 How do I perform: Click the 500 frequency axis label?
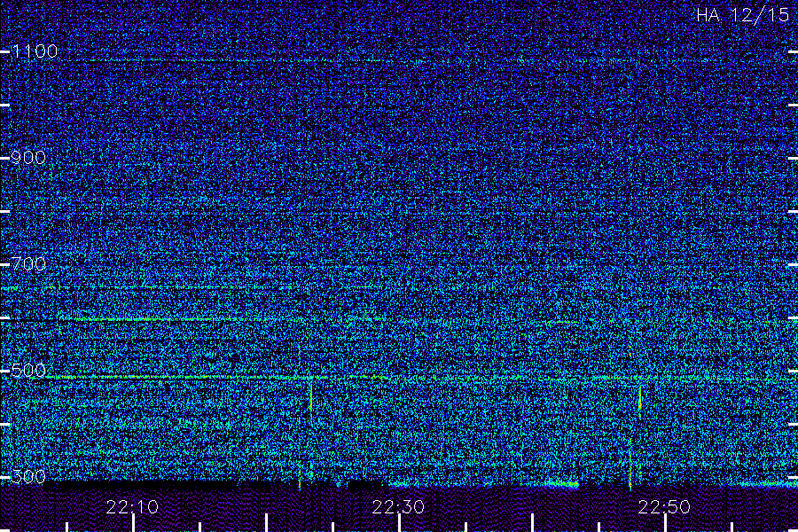pyautogui.click(x=28, y=371)
